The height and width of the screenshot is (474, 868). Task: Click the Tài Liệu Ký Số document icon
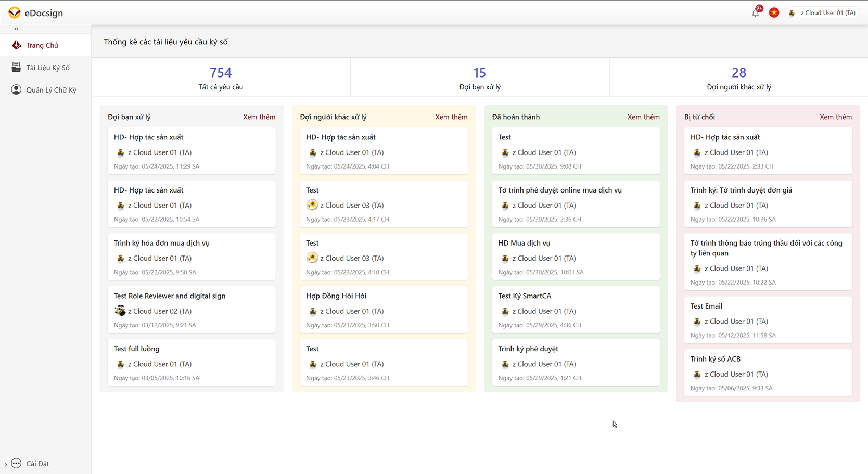pyautogui.click(x=17, y=68)
